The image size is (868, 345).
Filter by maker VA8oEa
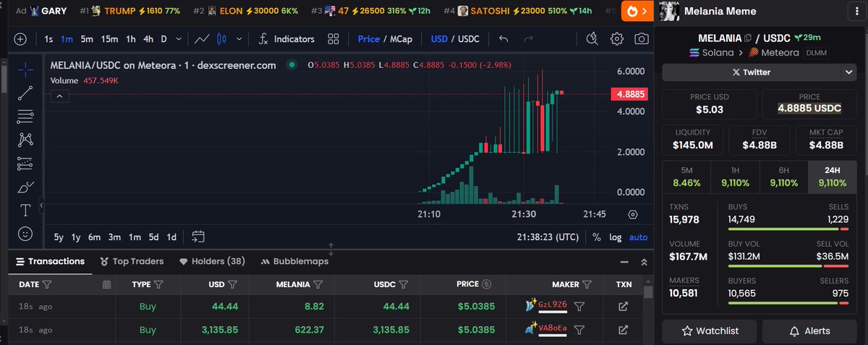(x=579, y=330)
